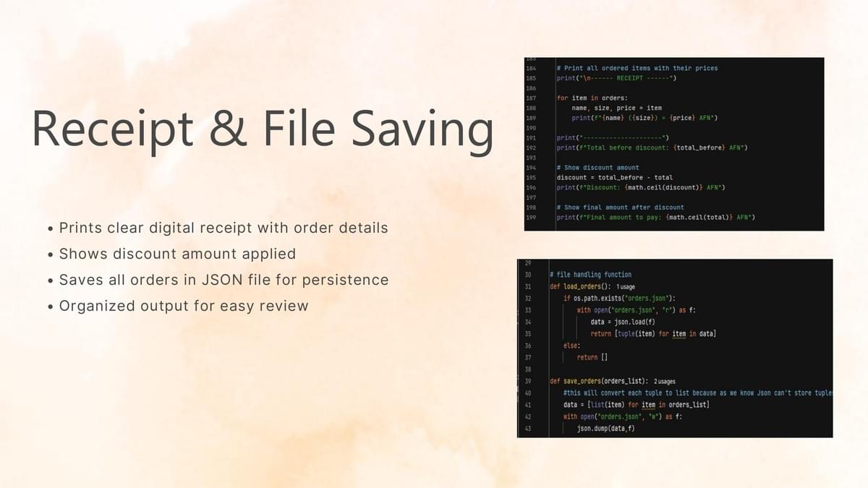The width and height of the screenshot is (868, 488).
Task: Click the print line "Total before discount"
Action: click(652, 147)
